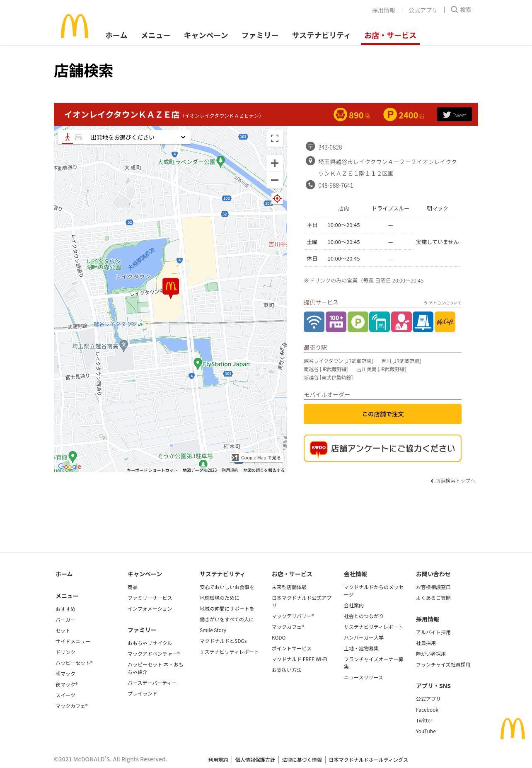Open the footer 朝マック link
Image resolution: width=532 pixels, height=768 pixels.
coord(65,674)
